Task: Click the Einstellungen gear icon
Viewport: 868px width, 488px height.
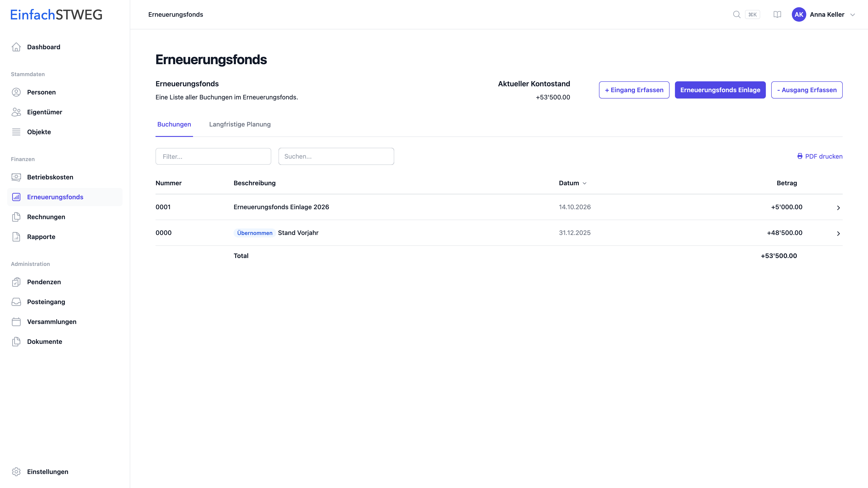Action: 16,472
